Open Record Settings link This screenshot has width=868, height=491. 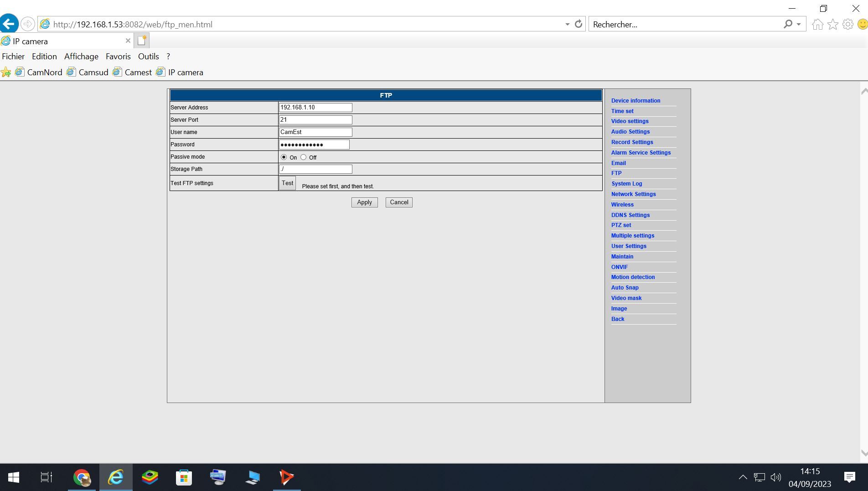click(632, 142)
